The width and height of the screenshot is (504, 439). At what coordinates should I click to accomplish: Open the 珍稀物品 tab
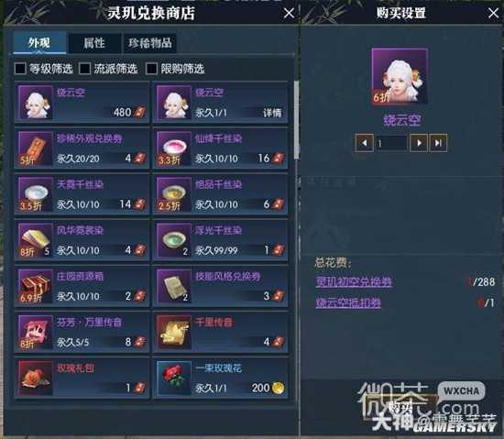150,43
